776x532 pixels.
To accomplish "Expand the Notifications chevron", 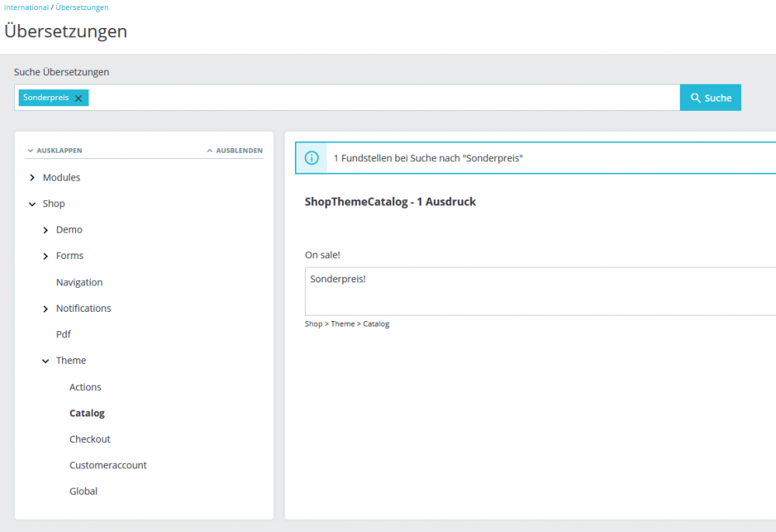I will point(45,309).
